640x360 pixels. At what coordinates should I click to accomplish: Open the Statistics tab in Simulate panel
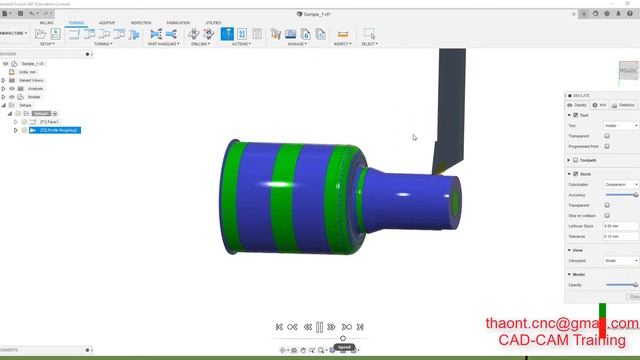click(623, 105)
